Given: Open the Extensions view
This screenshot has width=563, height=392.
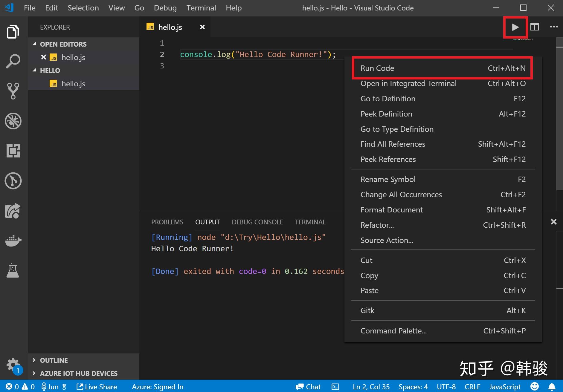Looking at the screenshot, I should point(13,151).
